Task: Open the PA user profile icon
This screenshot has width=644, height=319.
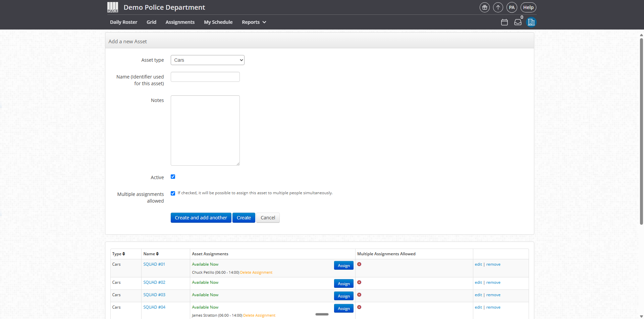Action: 512,7
